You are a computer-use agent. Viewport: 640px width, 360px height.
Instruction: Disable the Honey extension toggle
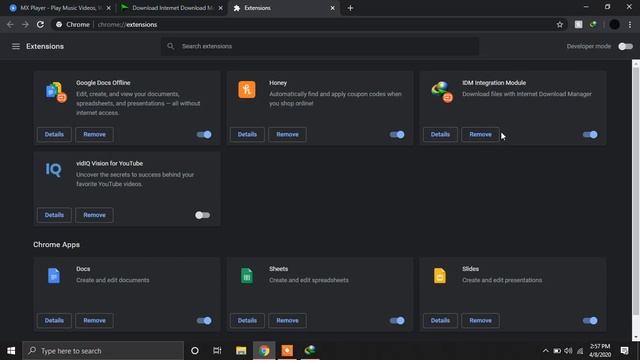(x=397, y=135)
